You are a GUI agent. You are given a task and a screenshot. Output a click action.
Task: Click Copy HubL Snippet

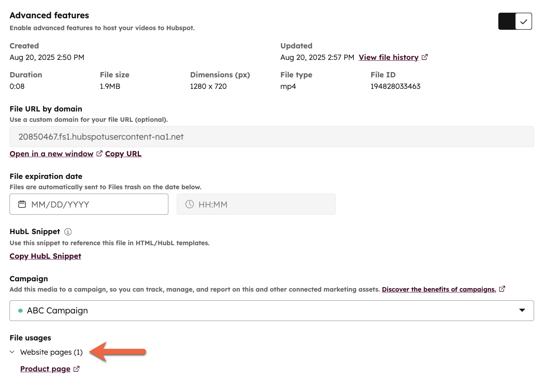[x=45, y=256]
